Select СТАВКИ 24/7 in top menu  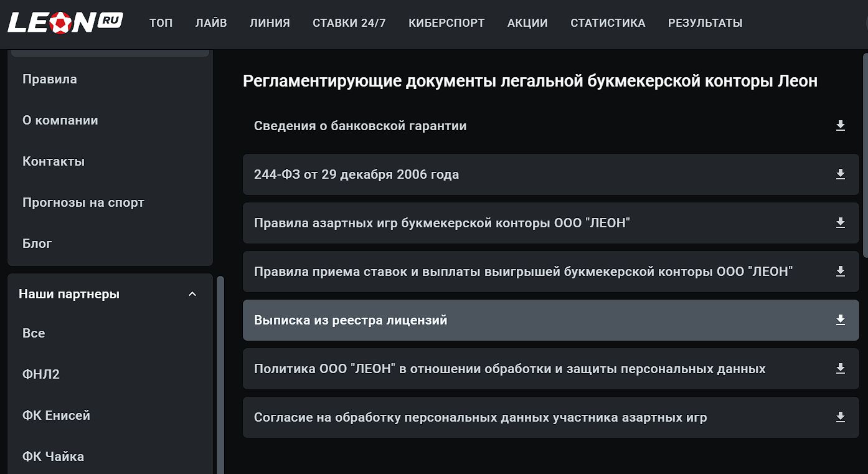point(349,23)
